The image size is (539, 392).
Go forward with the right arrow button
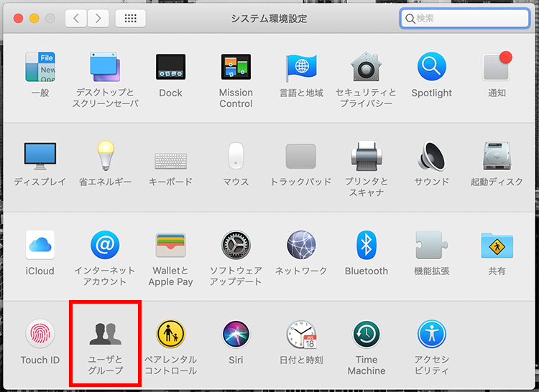pos(98,18)
